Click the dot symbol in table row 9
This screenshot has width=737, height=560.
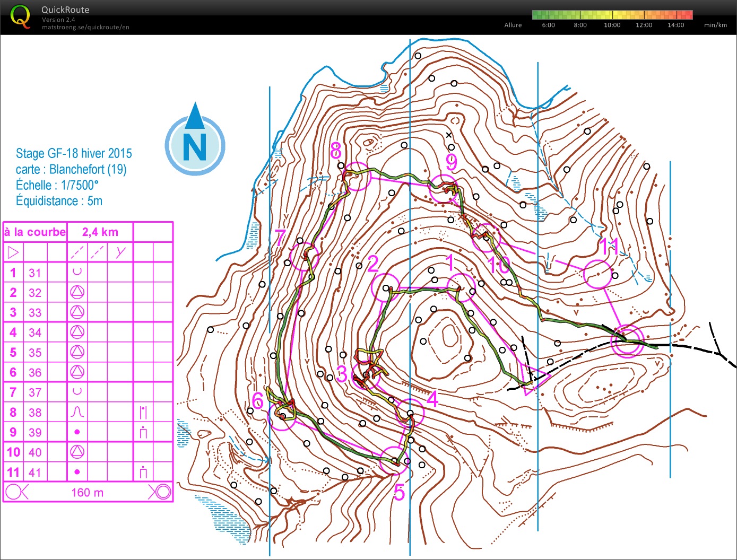[77, 432]
